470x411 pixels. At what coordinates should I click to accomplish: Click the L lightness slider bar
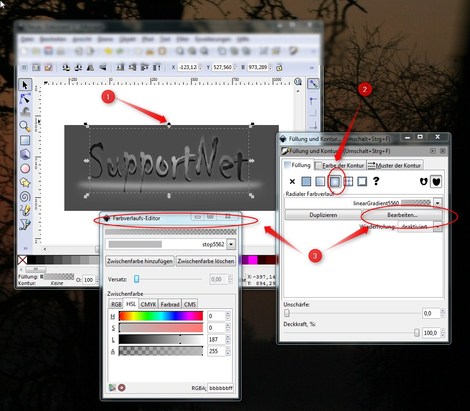coord(161,339)
